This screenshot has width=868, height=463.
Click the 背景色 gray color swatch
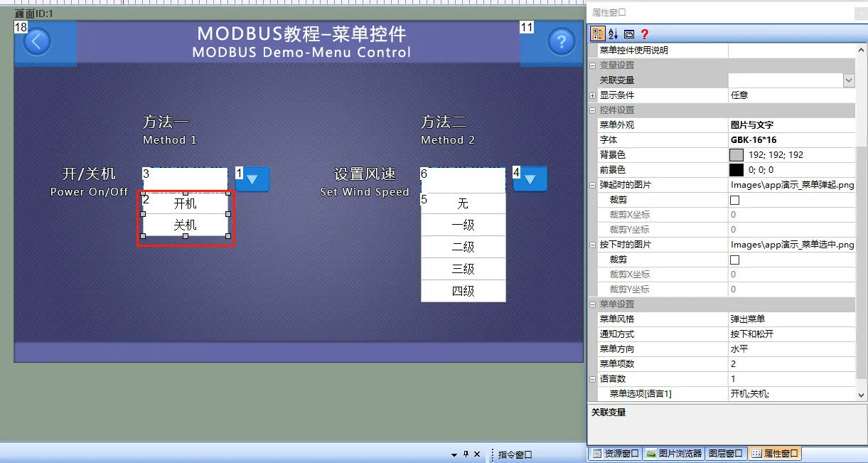click(736, 155)
